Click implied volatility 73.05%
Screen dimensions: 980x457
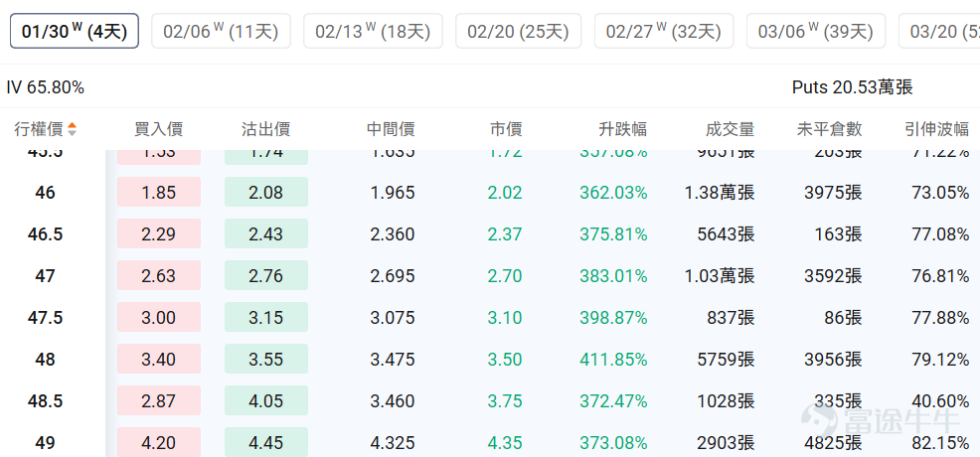pyautogui.click(x=940, y=193)
